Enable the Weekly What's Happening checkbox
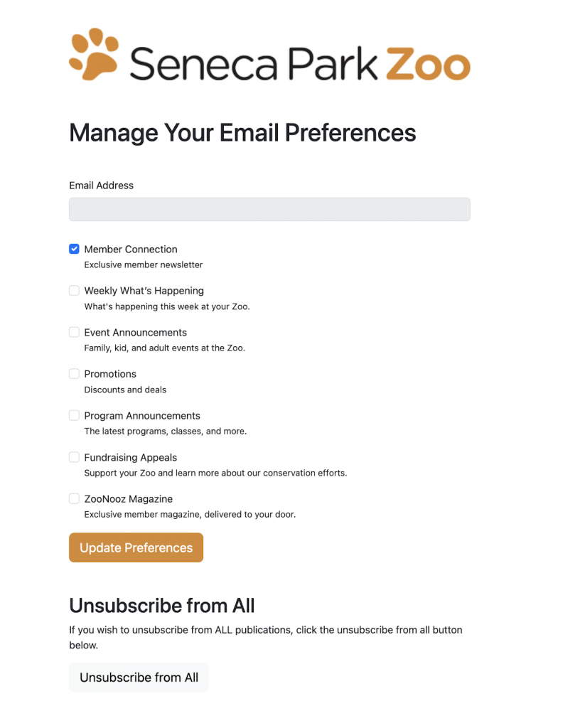585x728 pixels. [75, 291]
